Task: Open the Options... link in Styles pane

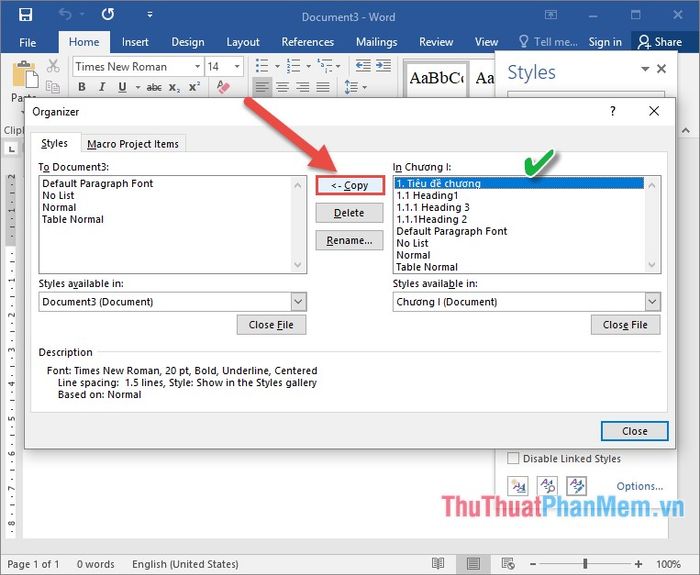Action: [639, 486]
